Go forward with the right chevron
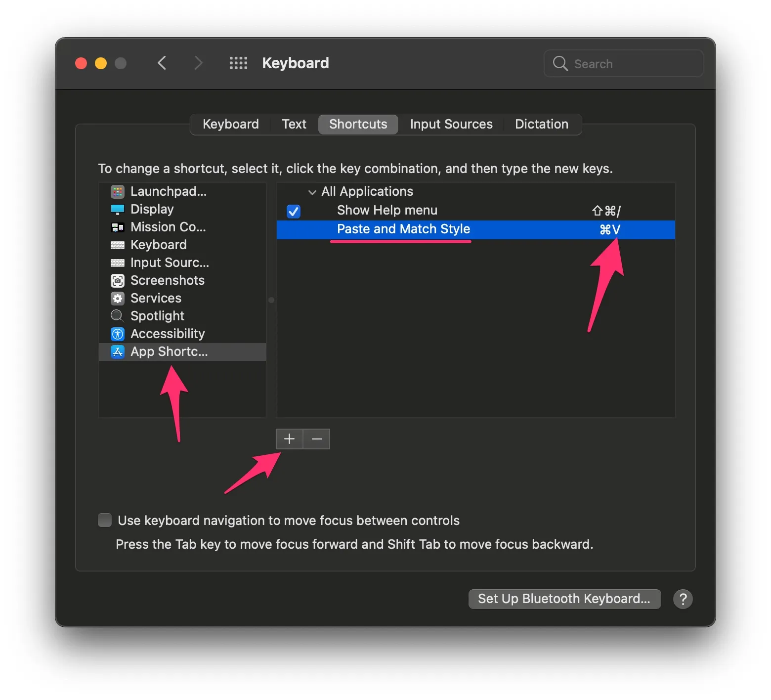Viewport: 771px width, 700px height. pyautogui.click(x=198, y=63)
